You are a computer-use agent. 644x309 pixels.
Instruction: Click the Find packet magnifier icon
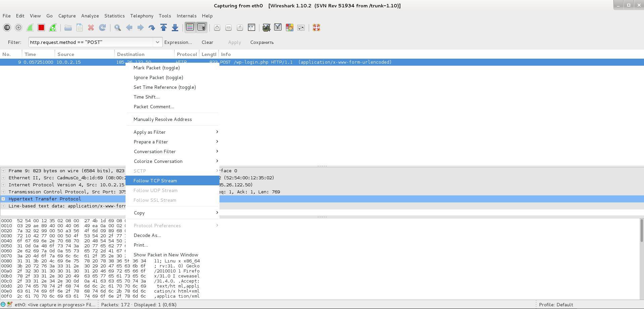(x=117, y=28)
